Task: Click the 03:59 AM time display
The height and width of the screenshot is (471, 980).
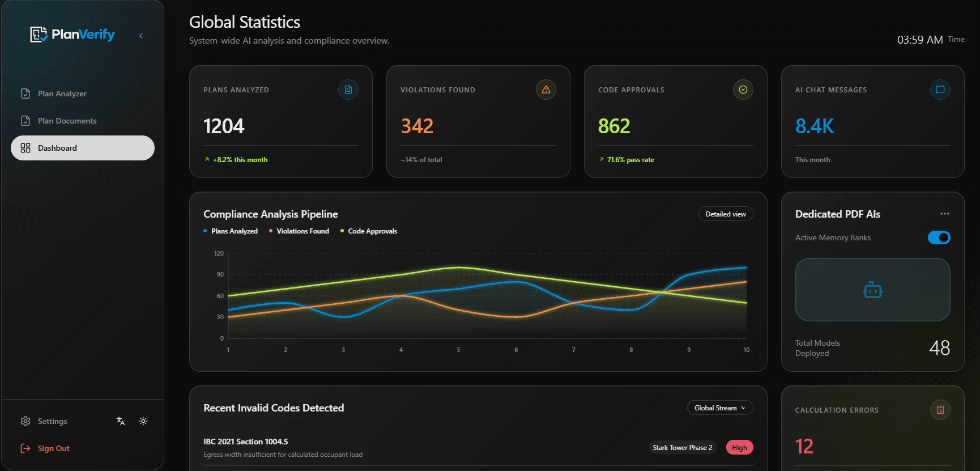Action: tap(920, 40)
